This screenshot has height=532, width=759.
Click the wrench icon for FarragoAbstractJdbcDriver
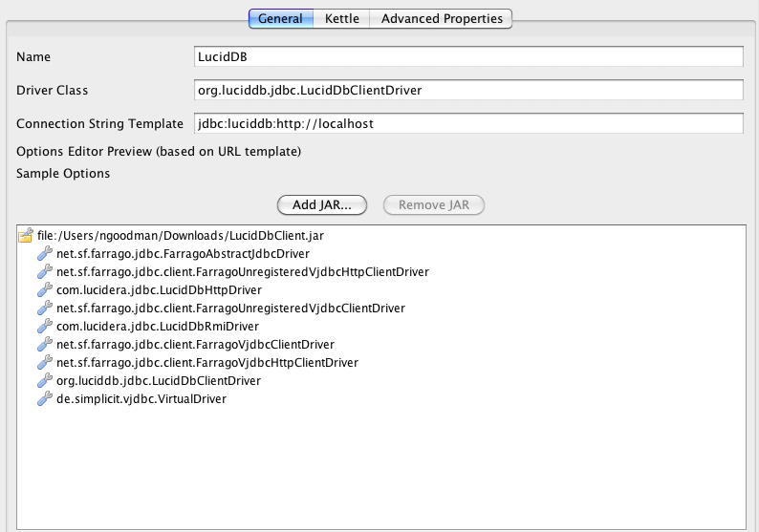click(x=45, y=253)
